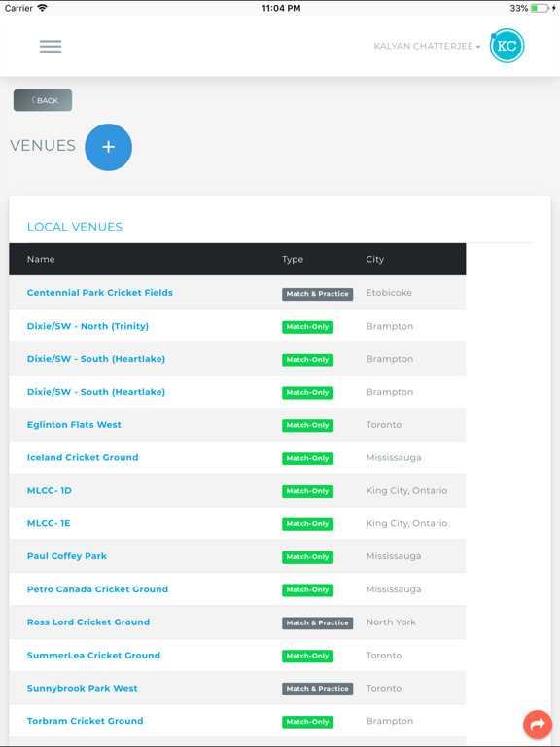Click the VENUES page title
Viewport: 560px width, 747px height.
[x=43, y=145]
